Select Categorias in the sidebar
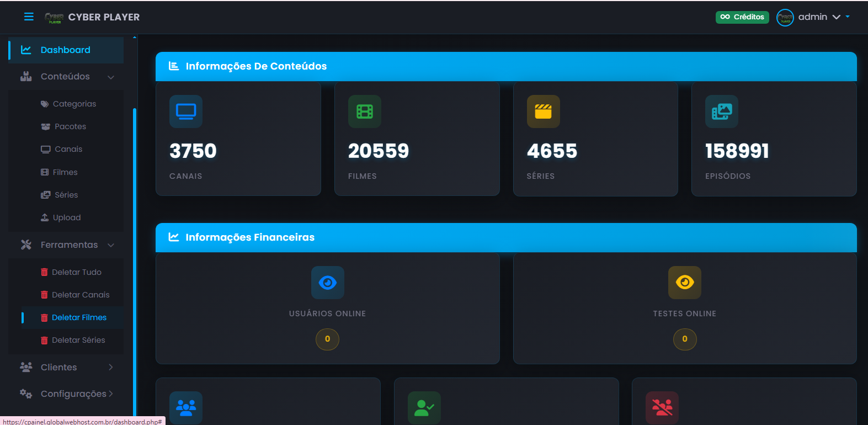Screen dimensions: 868x425 click(74, 104)
